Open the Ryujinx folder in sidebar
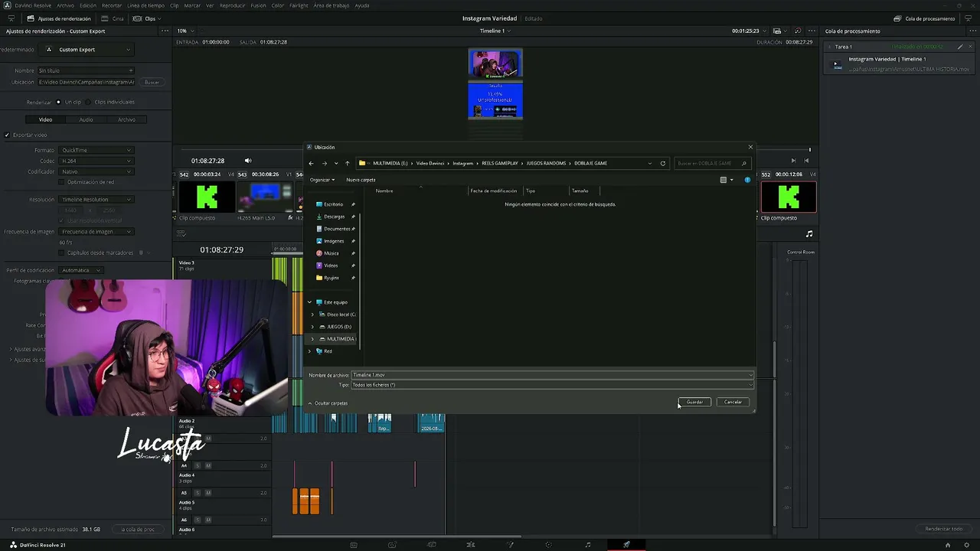The width and height of the screenshot is (980, 551). tap(331, 278)
